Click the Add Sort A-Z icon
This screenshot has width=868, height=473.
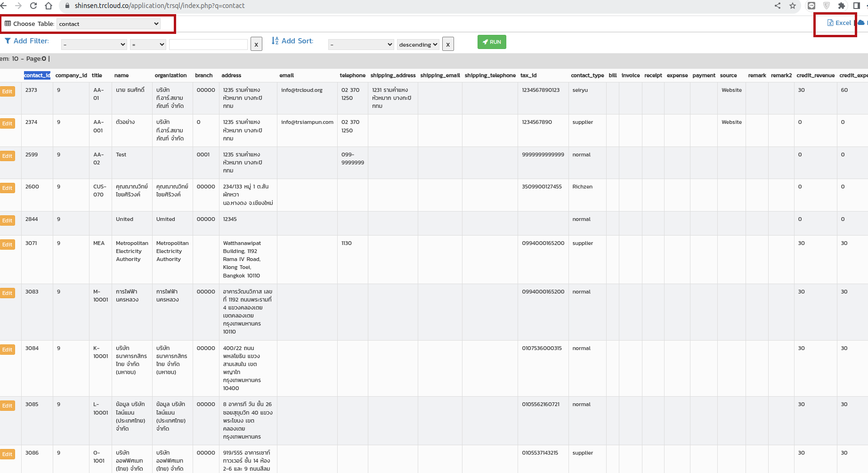click(x=275, y=41)
